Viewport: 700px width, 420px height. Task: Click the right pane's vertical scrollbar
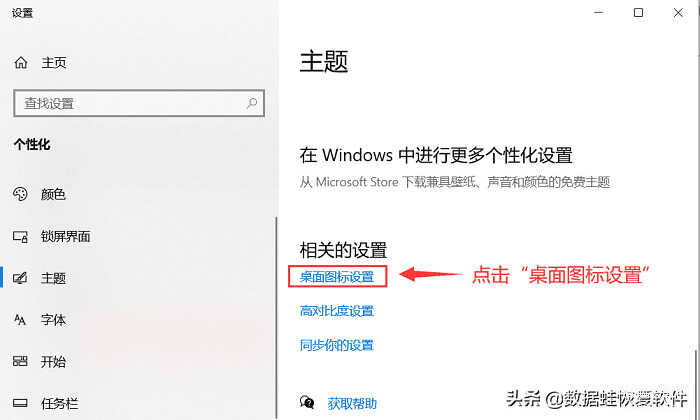tap(695, 383)
